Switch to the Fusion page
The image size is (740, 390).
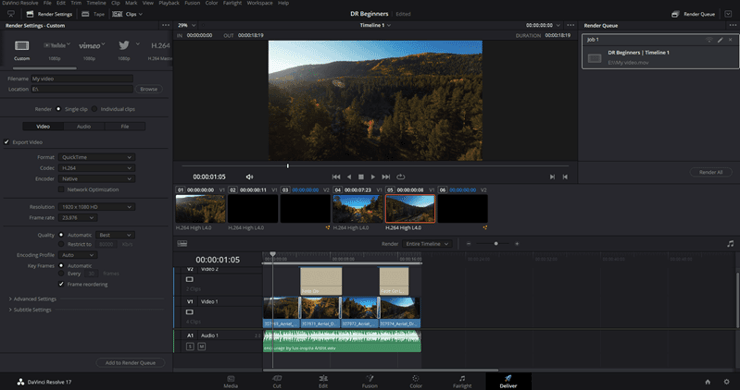pos(370,382)
